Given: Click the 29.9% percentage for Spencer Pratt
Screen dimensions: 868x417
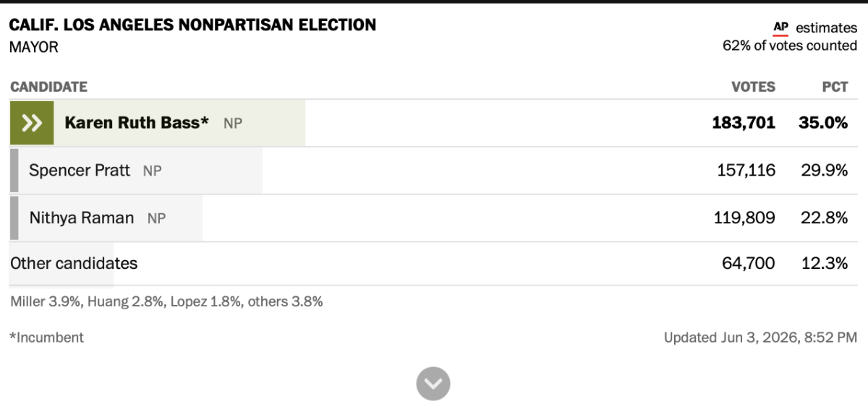Looking at the screenshot, I should [x=824, y=171].
